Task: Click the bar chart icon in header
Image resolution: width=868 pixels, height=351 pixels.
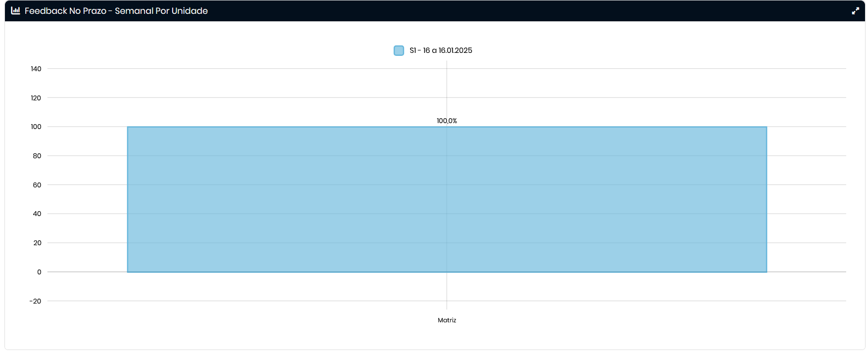Action: click(x=16, y=10)
